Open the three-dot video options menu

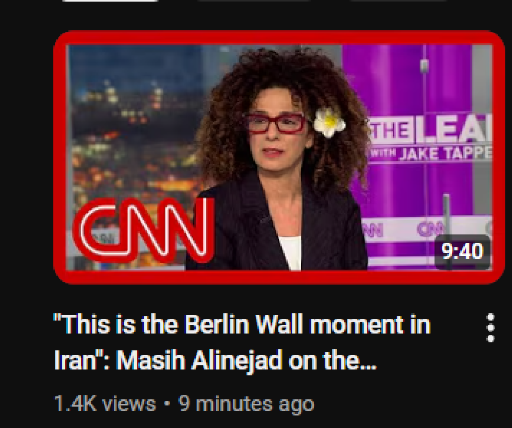coord(490,328)
